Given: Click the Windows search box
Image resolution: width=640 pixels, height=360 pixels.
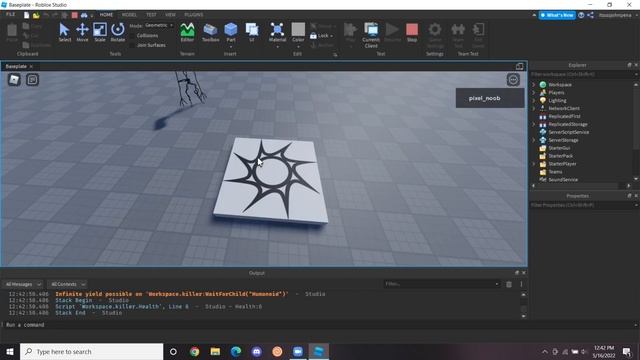Looking at the screenshot, I should click(92, 351).
